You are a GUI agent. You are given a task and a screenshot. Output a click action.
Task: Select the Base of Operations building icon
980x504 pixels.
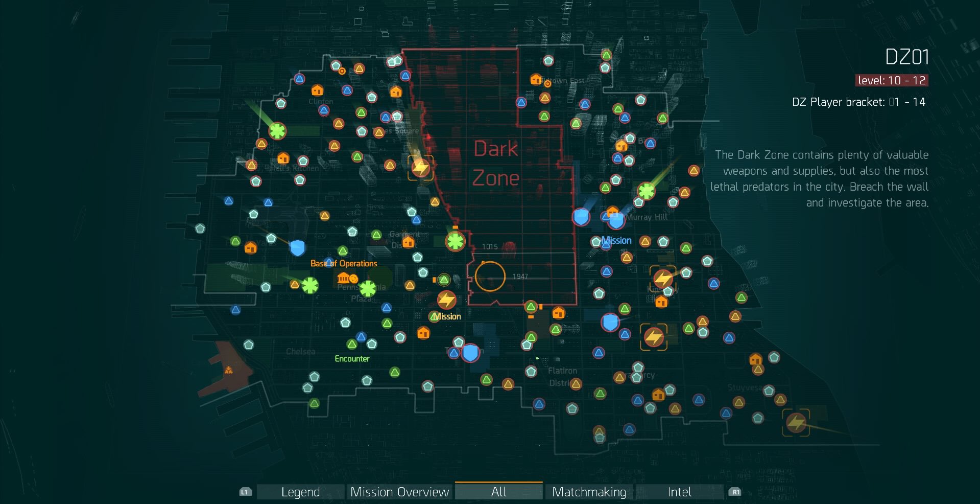click(343, 278)
